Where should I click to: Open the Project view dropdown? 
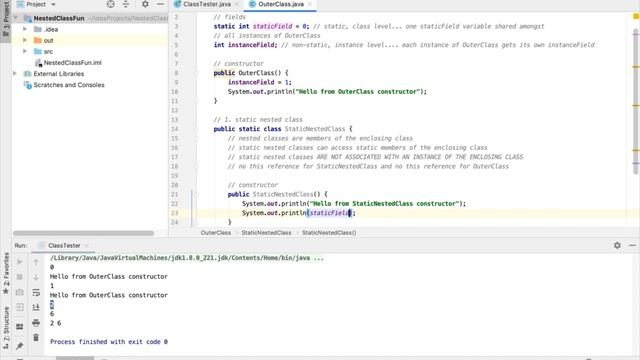tap(53, 4)
